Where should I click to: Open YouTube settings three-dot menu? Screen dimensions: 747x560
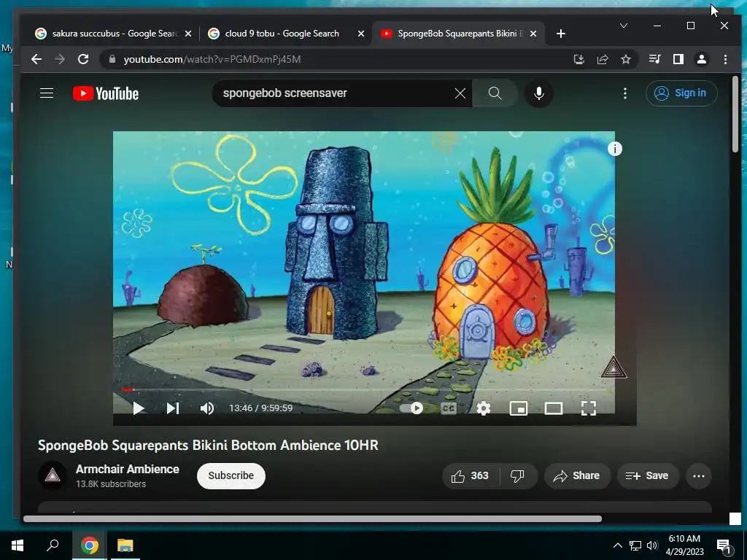(x=625, y=93)
